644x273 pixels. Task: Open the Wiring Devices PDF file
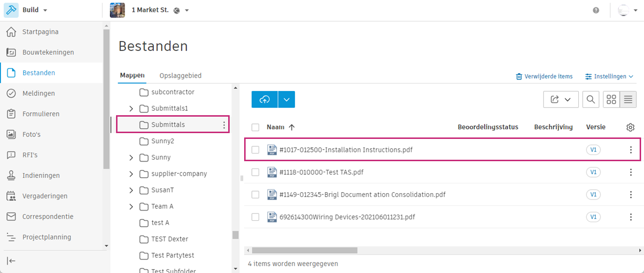point(347,217)
